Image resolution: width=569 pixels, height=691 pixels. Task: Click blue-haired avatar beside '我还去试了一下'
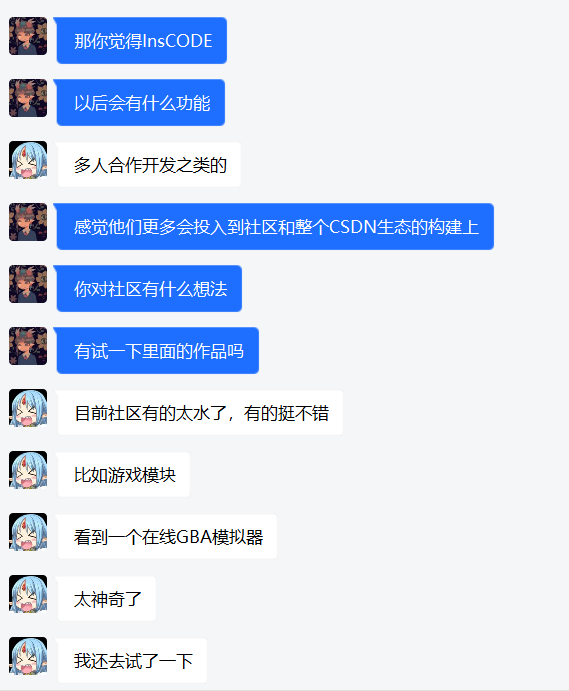[28, 656]
